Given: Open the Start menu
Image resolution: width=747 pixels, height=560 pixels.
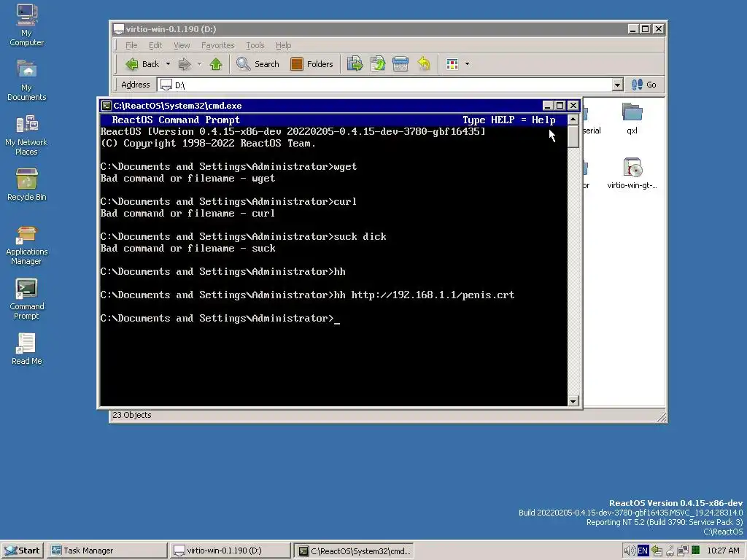Looking at the screenshot, I should [x=22, y=551].
